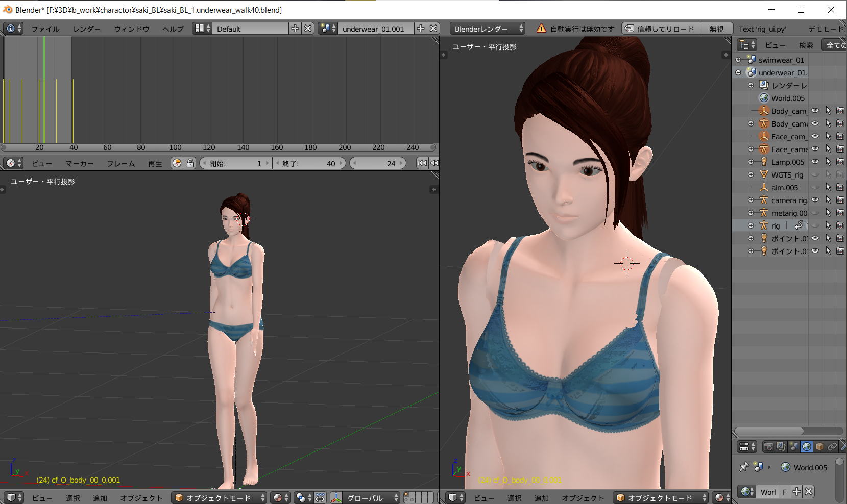This screenshot has width=847, height=504.
Task: Click the 信頼してリロード button
Action: tap(660, 29)
